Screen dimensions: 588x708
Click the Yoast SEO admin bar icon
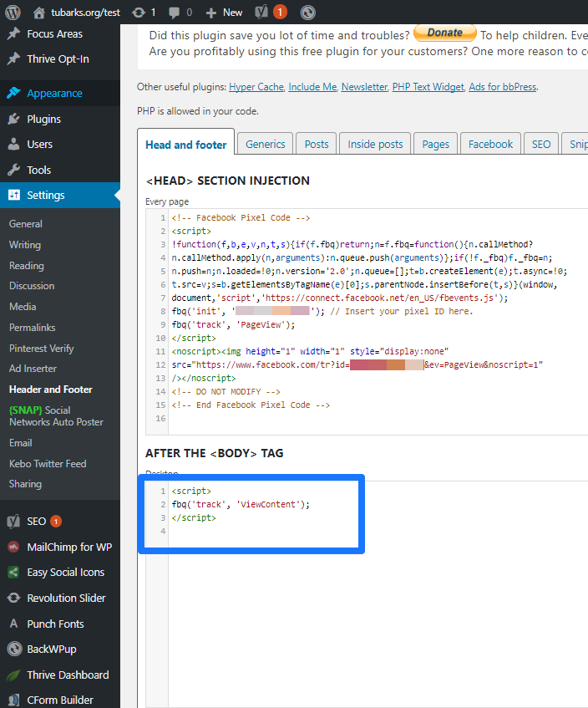(x=261, y=13)
